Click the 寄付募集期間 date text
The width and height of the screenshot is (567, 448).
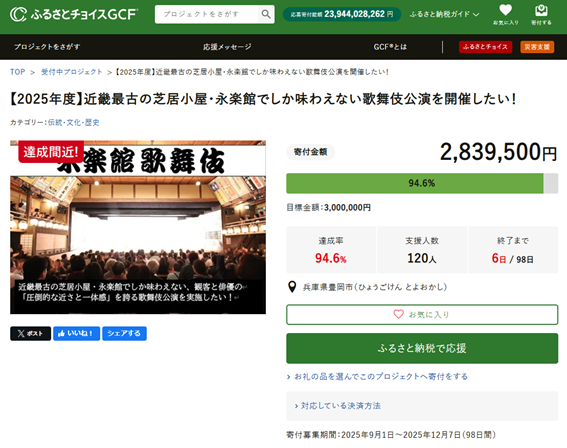pyautogui.click(x=391, y=434)
